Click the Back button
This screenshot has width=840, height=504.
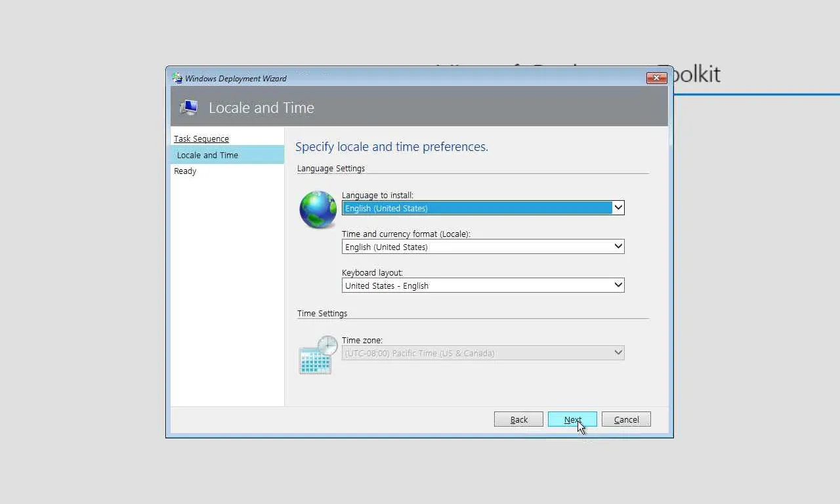point(518,419)
